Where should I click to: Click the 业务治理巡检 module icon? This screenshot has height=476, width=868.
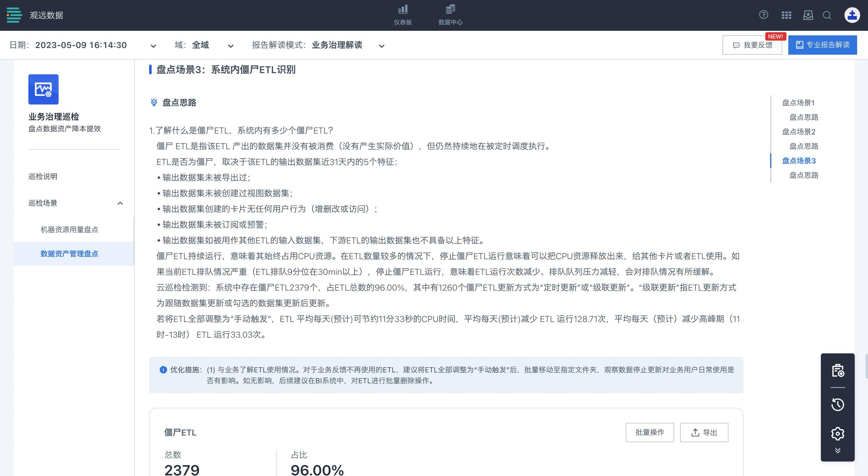(x=43, y=89)
